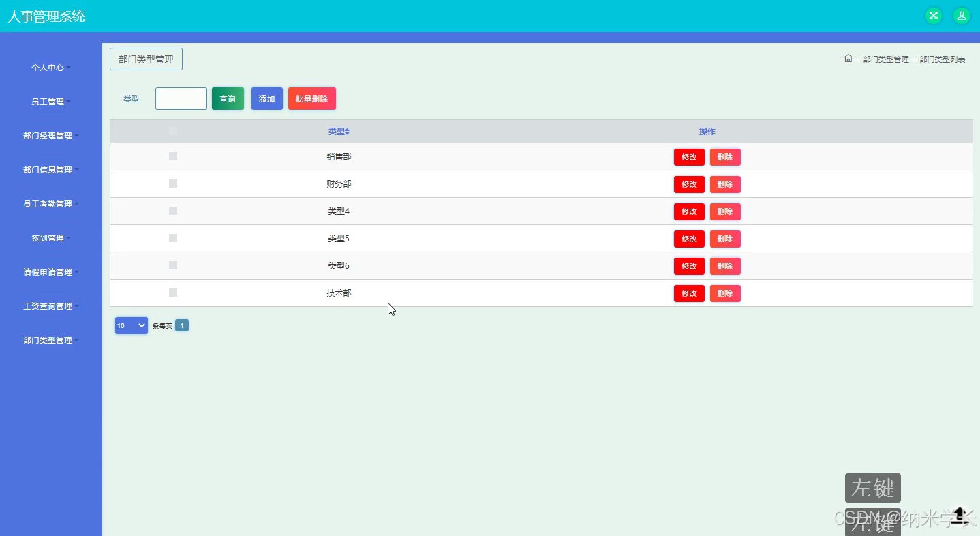Tick the 类型6 row checkbox
This screenshot has width=980, height=536.
173,265
